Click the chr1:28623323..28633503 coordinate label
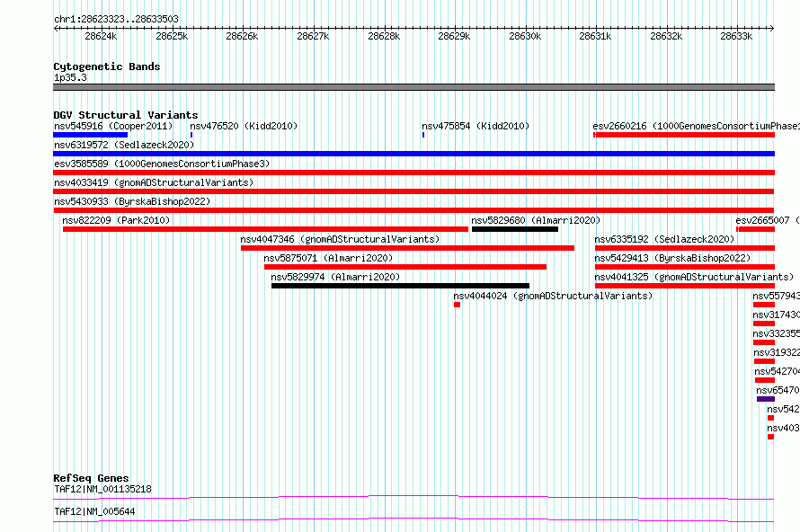This screenshot has width=800, height=532. [116, 19]
